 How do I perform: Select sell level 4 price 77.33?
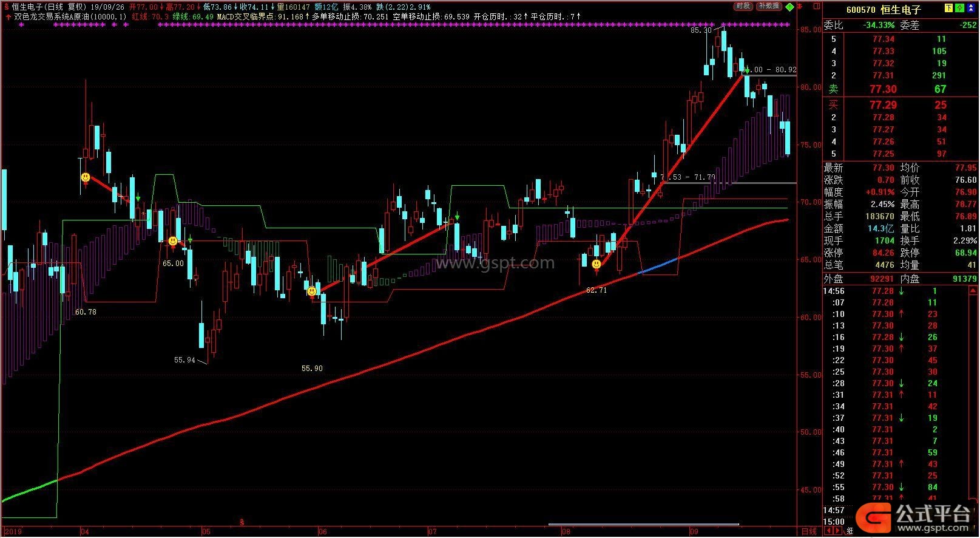tap(884, 51)
